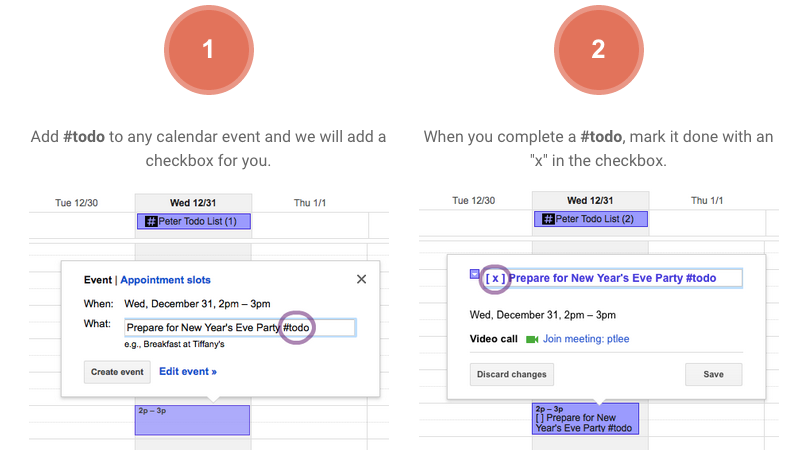Click the hash icon in Peter Todo List (1)
Viewport: 800px width, 450px height.
pyautogui.click(x=151, y=221)
